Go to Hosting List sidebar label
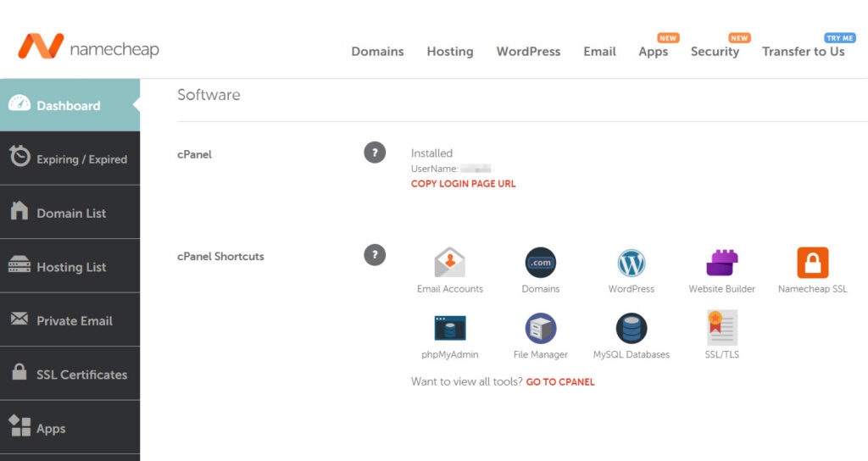The width and height of the screenshot is (868, 461). (71, 267)
